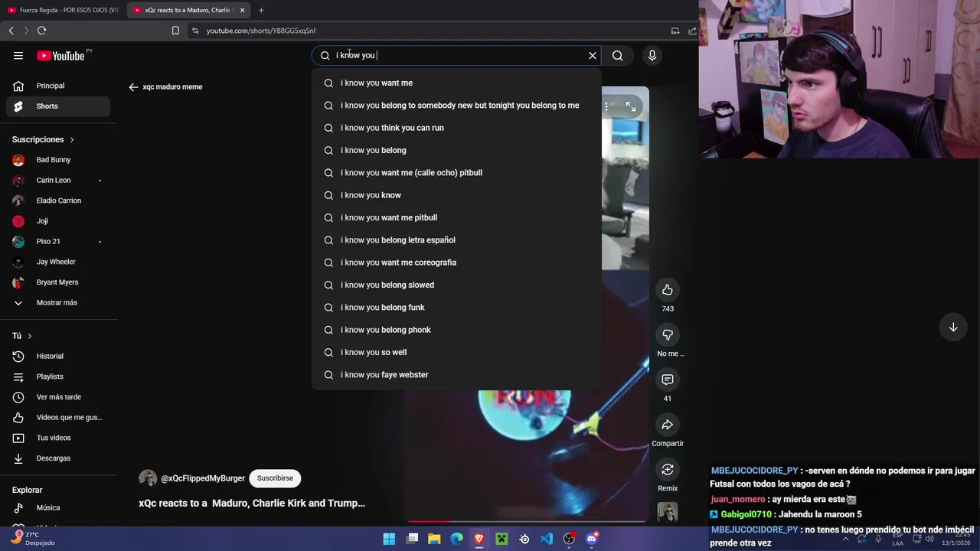Expand the Suscripciones section

pyautogui.click(x=44, y=139)
